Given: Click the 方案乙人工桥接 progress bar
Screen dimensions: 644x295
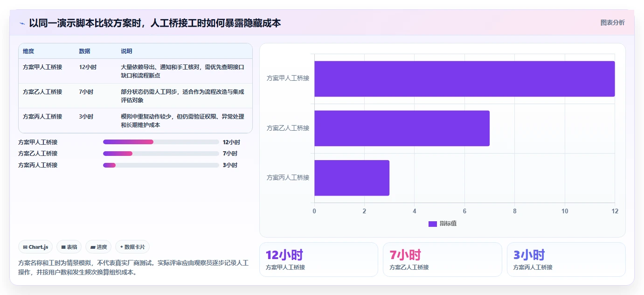Looking at the screenshot, I should 161,154.
